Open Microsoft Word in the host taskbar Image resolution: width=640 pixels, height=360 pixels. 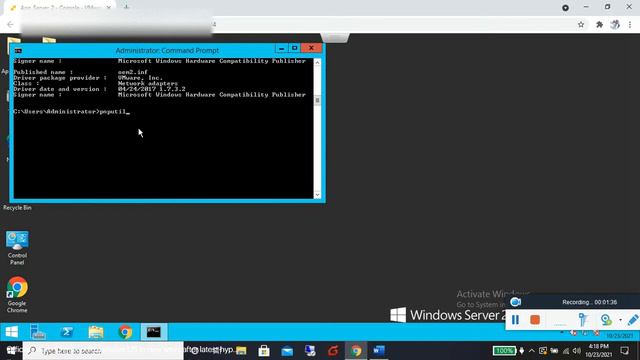379,351
